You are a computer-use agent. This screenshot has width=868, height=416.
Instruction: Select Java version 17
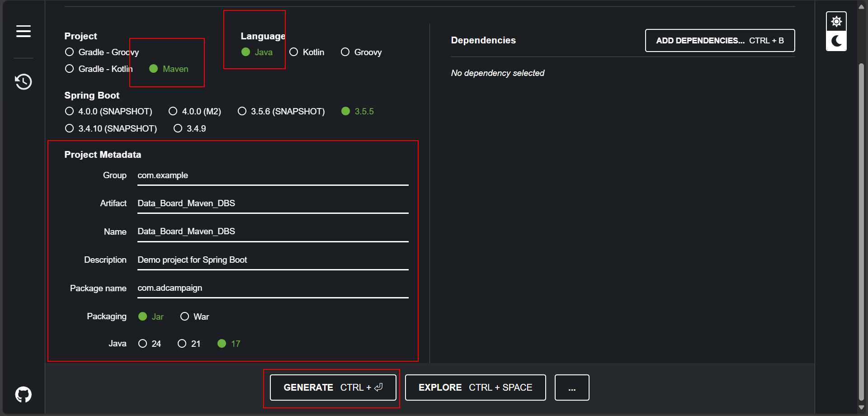(229, 344)
